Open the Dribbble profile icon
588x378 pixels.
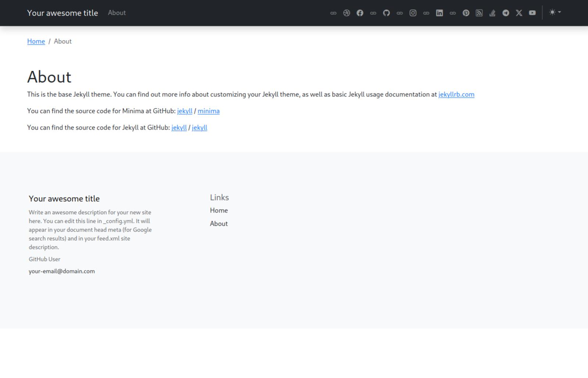click(346, 13)
